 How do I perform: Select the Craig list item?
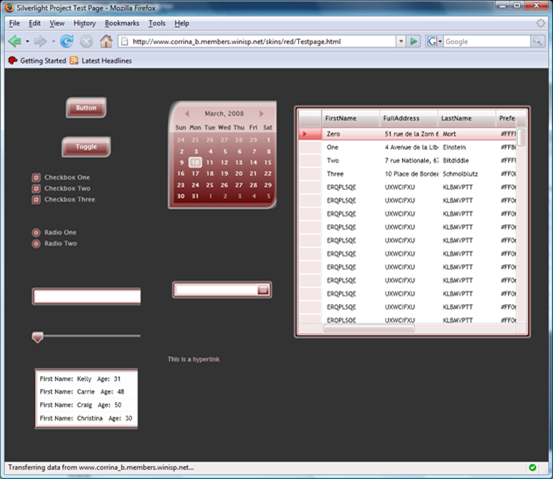[x=86, y=405]
